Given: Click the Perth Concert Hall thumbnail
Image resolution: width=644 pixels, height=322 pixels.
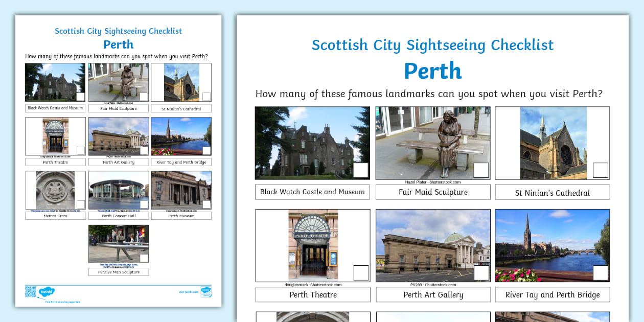Looking at the screenshot, I should 118,190.
